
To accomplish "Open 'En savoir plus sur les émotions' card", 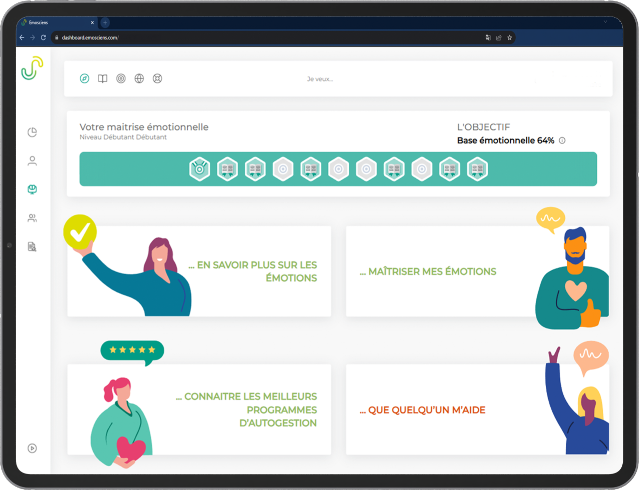I will (x=199, y=271).
